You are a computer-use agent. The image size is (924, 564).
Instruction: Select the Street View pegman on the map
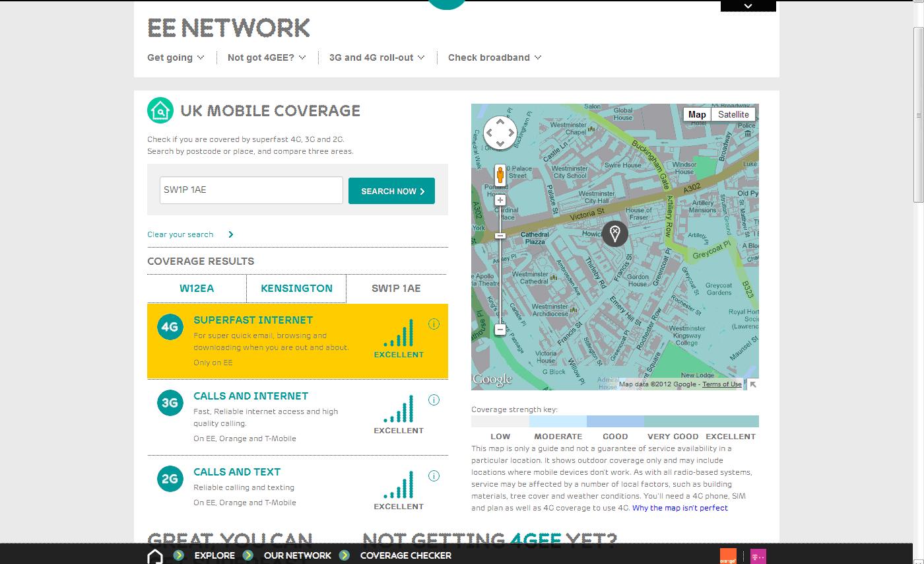[500, 173]
